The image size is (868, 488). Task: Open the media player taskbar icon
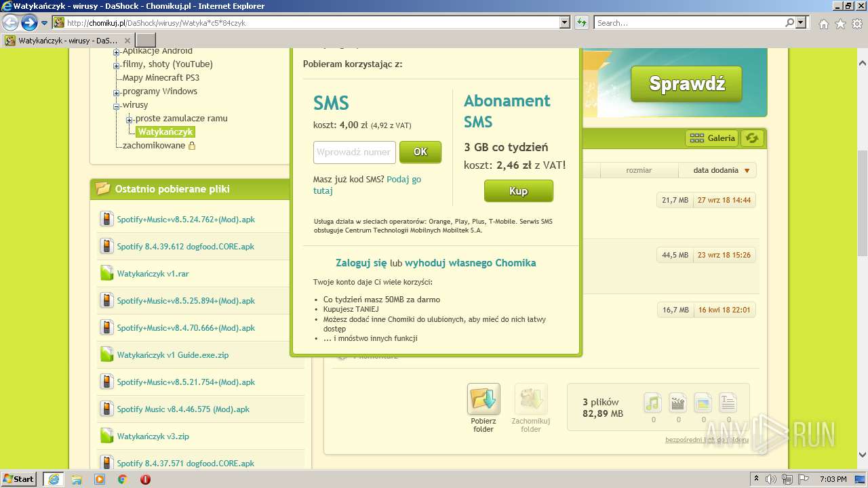pos(100,479)
